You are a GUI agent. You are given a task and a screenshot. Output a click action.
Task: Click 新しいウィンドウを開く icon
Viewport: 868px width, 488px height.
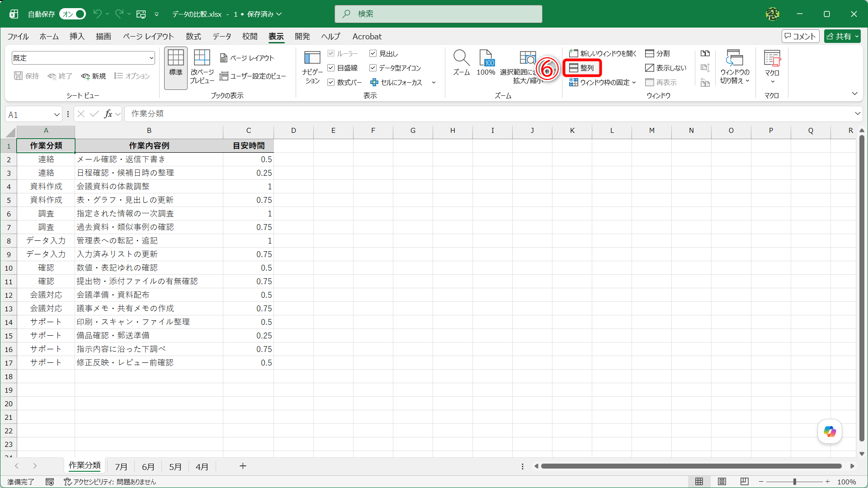point(573,53)
